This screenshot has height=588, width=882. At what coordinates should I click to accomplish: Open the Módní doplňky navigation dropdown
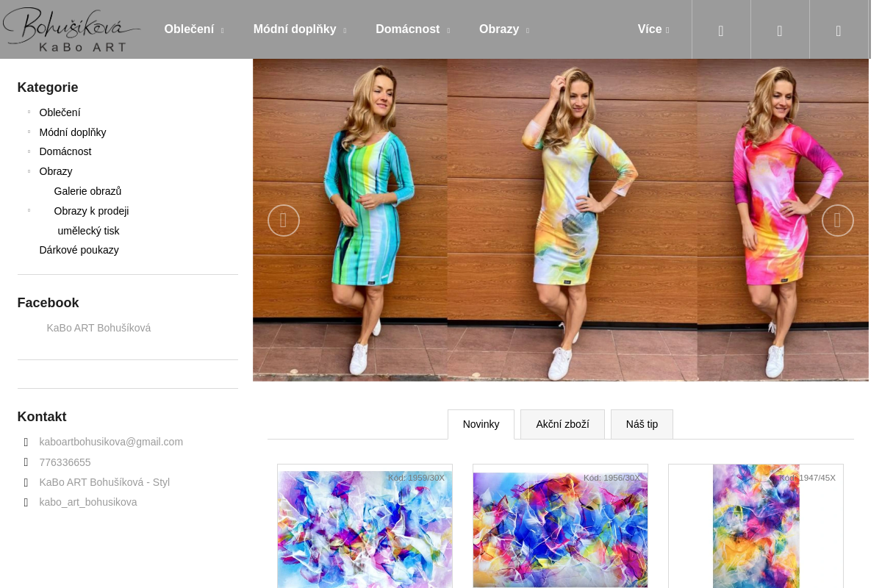(x=299, y=29)
